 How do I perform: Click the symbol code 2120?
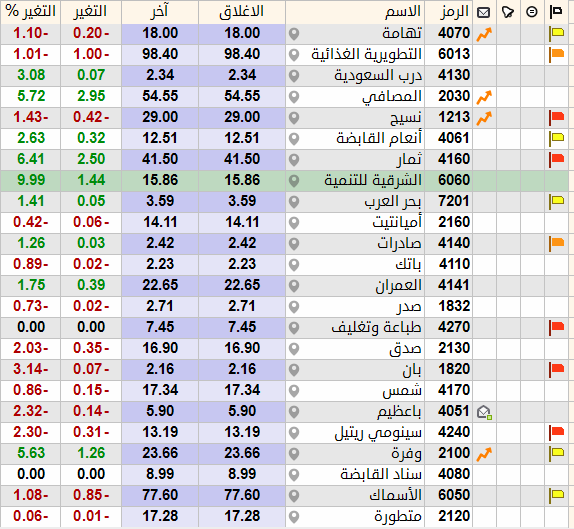(x=454, y=516)
